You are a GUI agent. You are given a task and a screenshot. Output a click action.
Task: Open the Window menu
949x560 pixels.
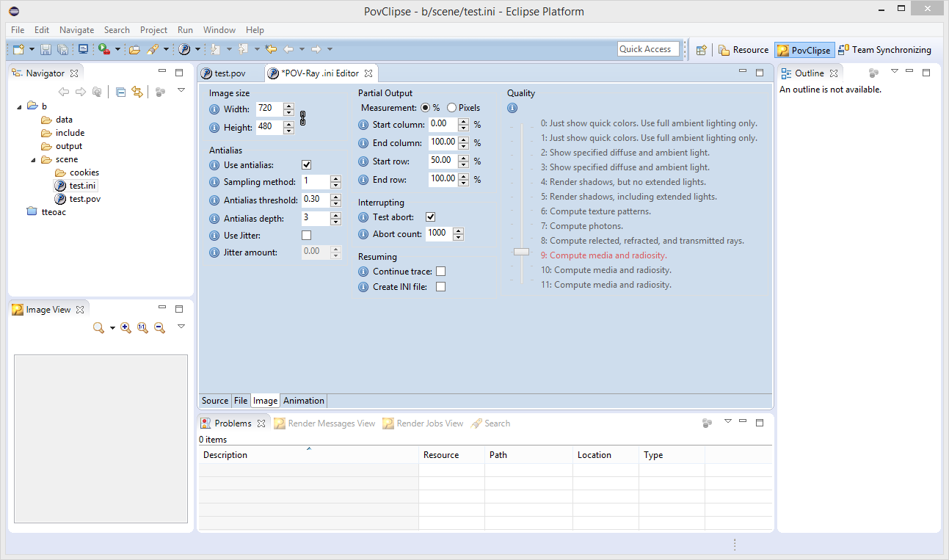click(x=219, y=30)
